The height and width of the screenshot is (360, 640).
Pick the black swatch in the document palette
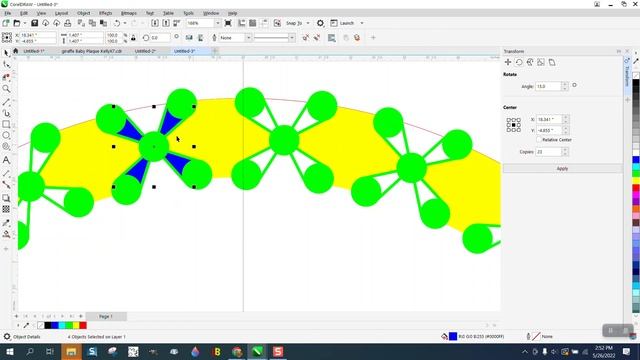point(48,325)
